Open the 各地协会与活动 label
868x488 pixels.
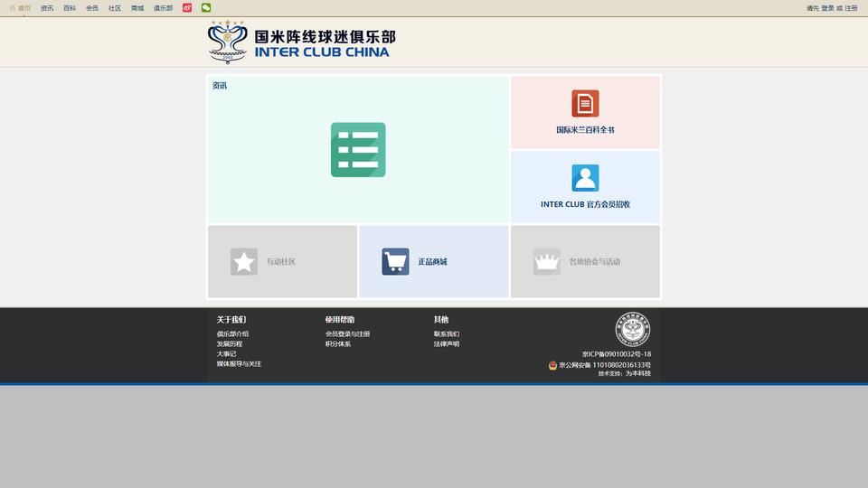[595, 262]
